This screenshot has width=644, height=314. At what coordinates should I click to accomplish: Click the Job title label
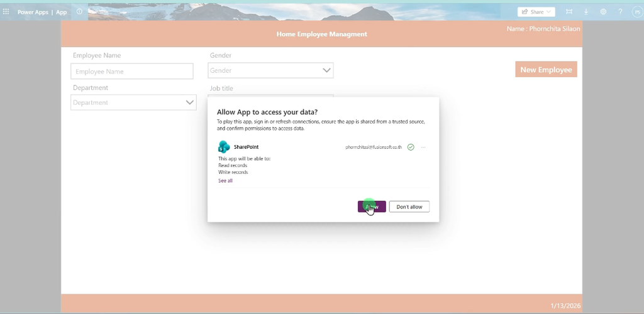tap(221, 88)
